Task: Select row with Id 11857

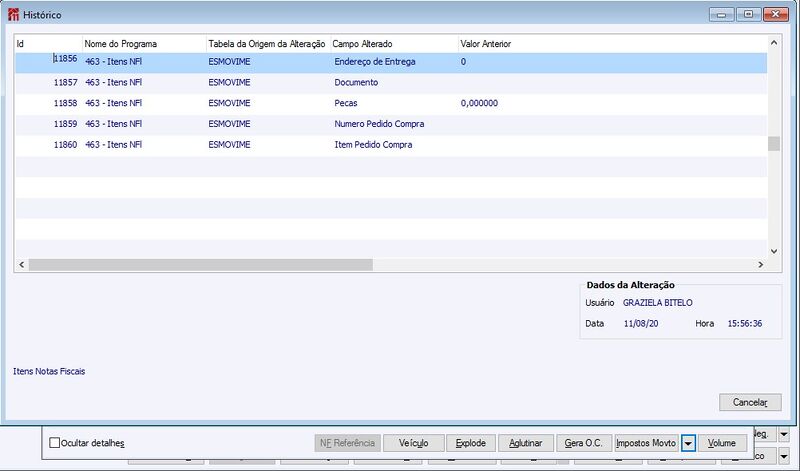Action: coord(391,83)
